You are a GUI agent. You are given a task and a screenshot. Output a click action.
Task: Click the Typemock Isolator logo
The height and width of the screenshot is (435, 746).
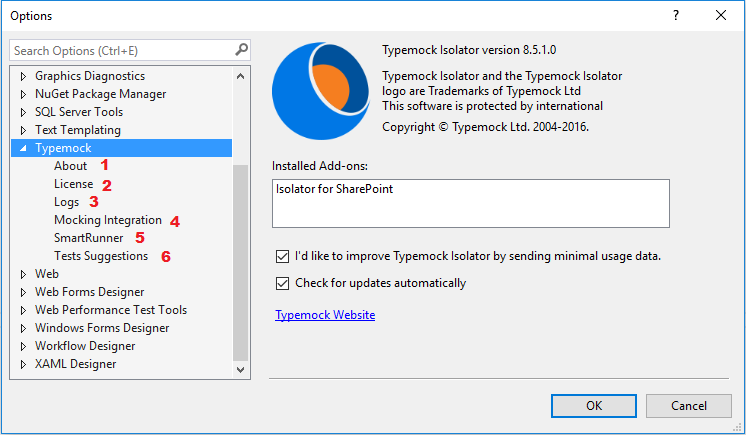pyautogui.click(x=321, y=92)
